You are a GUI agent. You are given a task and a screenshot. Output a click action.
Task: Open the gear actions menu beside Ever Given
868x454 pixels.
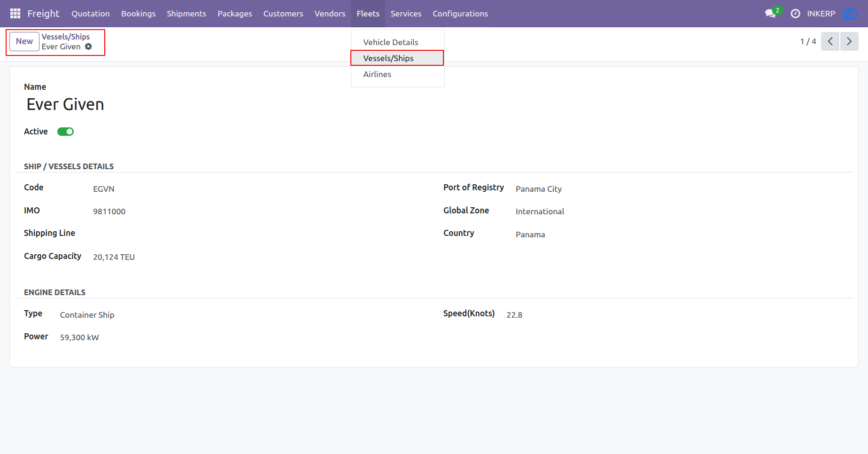[x=88, y=47]
